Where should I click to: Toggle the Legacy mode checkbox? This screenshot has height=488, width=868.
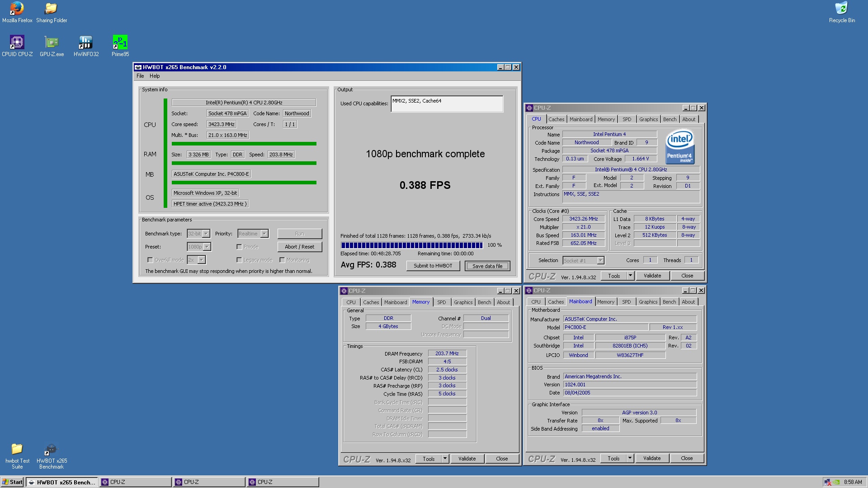point(239,260)
